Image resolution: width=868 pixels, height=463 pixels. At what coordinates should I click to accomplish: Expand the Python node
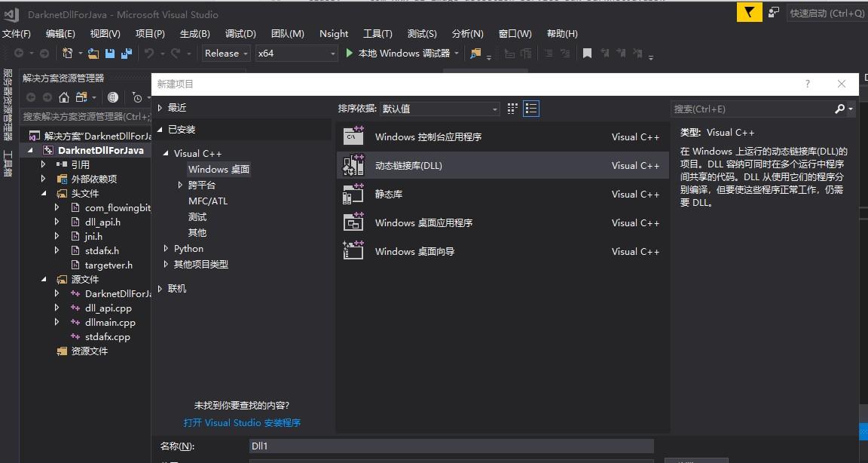pyautogui.click(x=166, y=249)
